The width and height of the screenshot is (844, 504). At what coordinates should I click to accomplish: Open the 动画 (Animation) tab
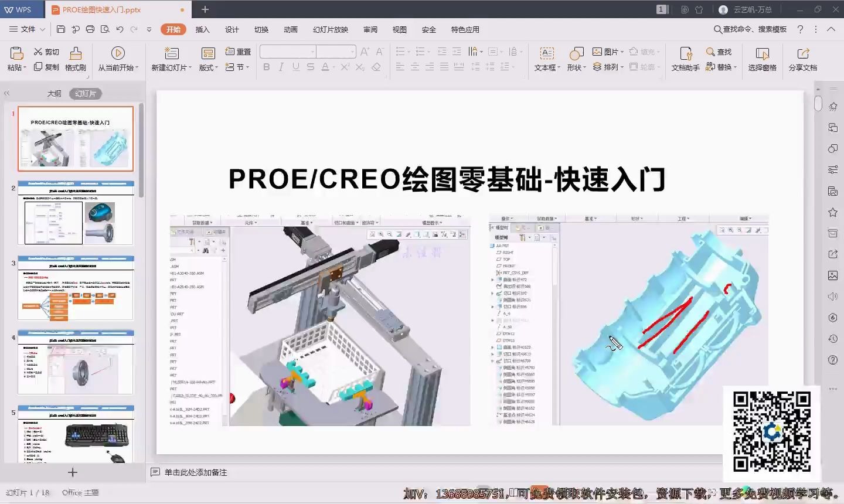tap(291, 29)
